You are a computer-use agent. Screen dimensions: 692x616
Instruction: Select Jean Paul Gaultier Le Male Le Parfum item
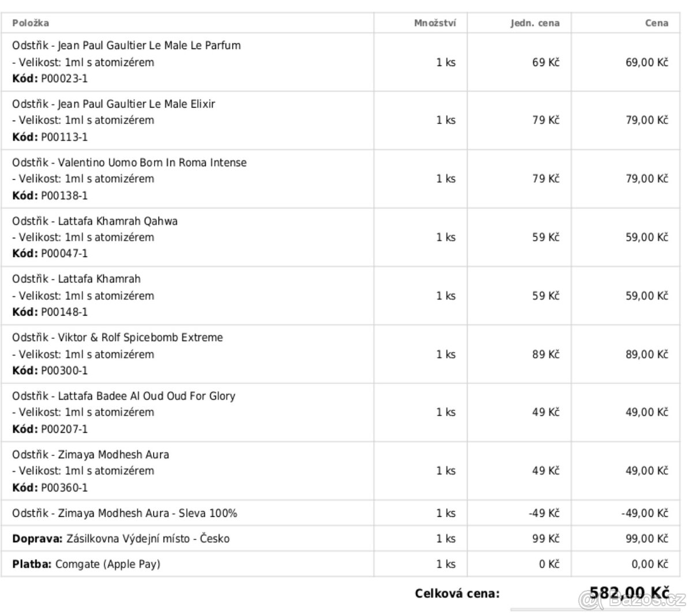click(126, 46)
